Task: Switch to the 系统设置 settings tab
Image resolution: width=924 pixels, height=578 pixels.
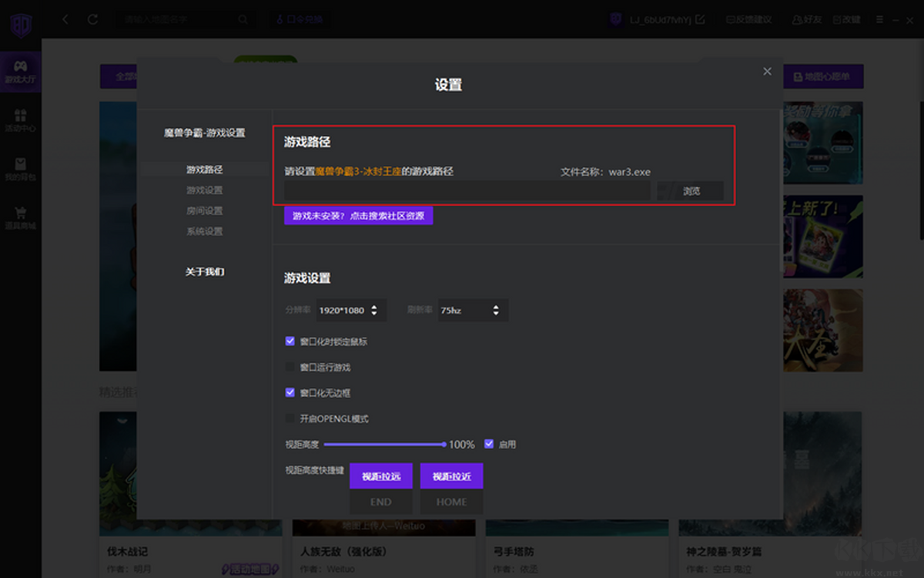Action: 205,230
